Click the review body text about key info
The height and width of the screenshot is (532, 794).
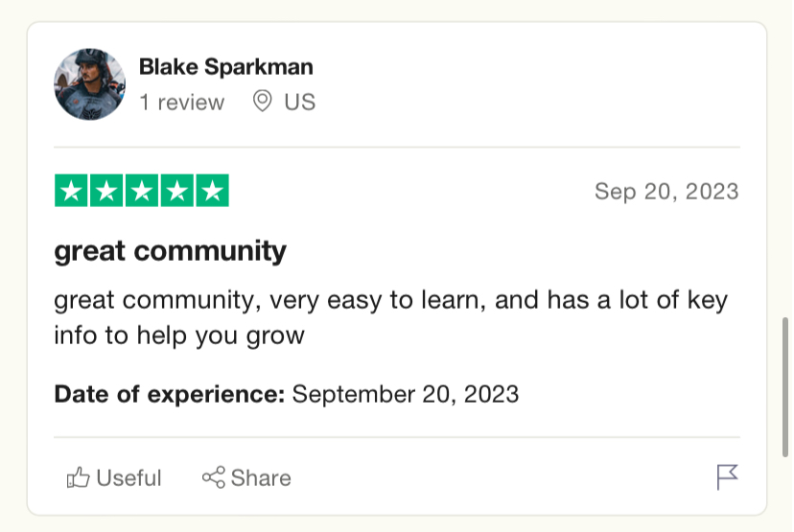(391, 317)
